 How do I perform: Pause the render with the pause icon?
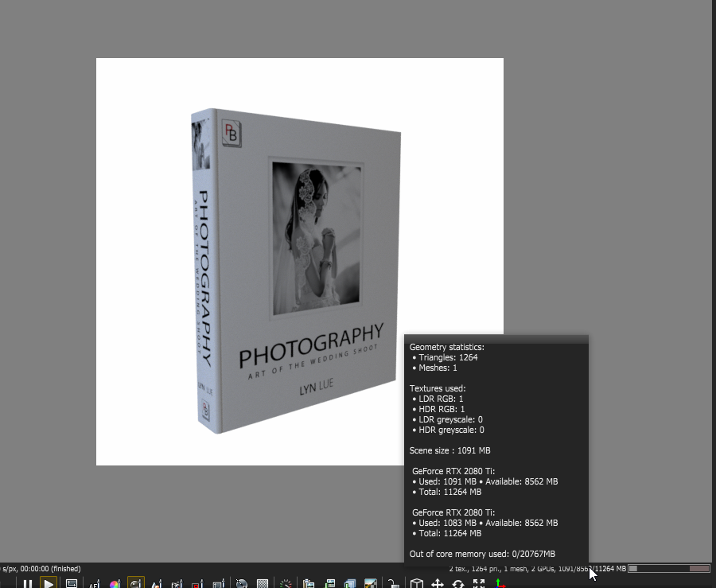click(x=27, y=583)
